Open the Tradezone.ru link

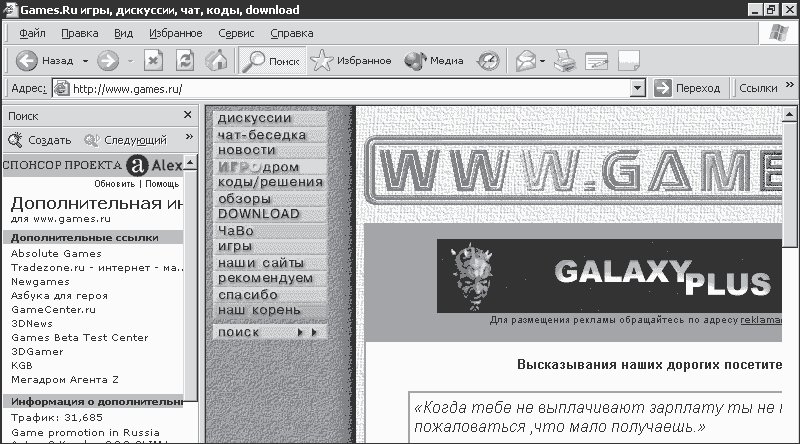click(97, 268)
